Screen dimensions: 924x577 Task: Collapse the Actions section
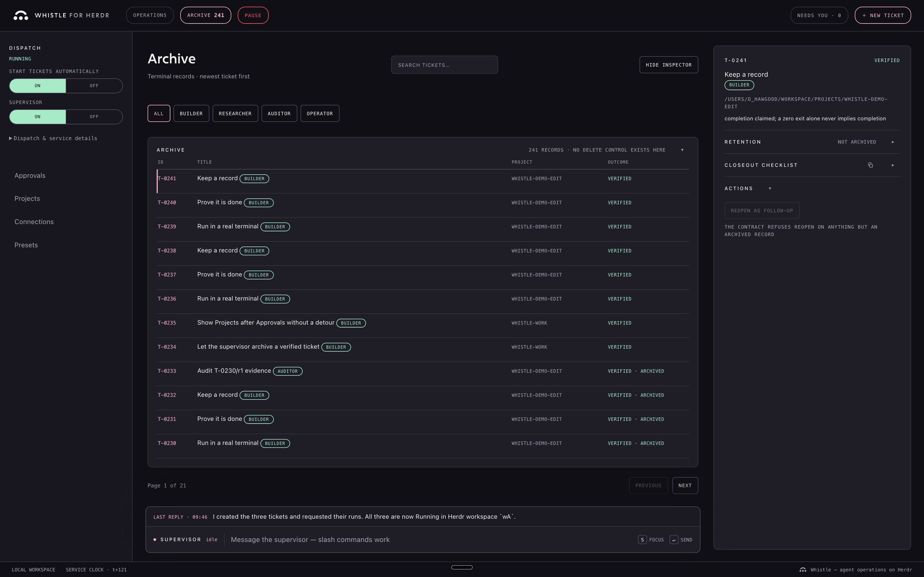[770, 188]
